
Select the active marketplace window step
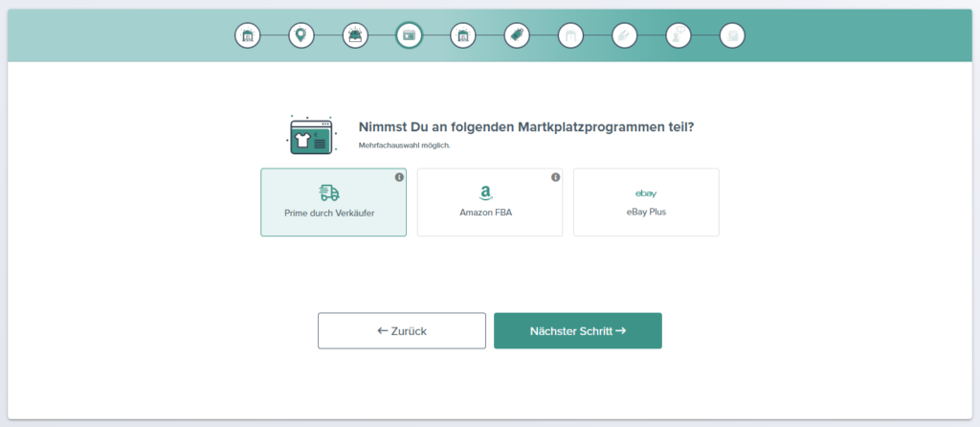pos(410,35)
